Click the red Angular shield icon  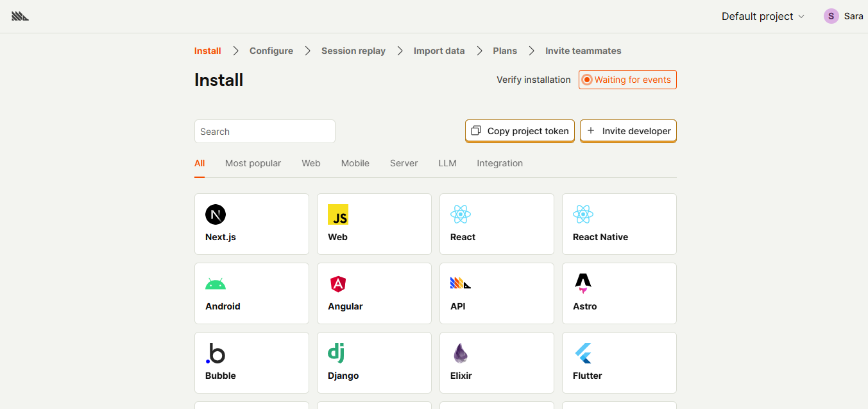[338, 284]
